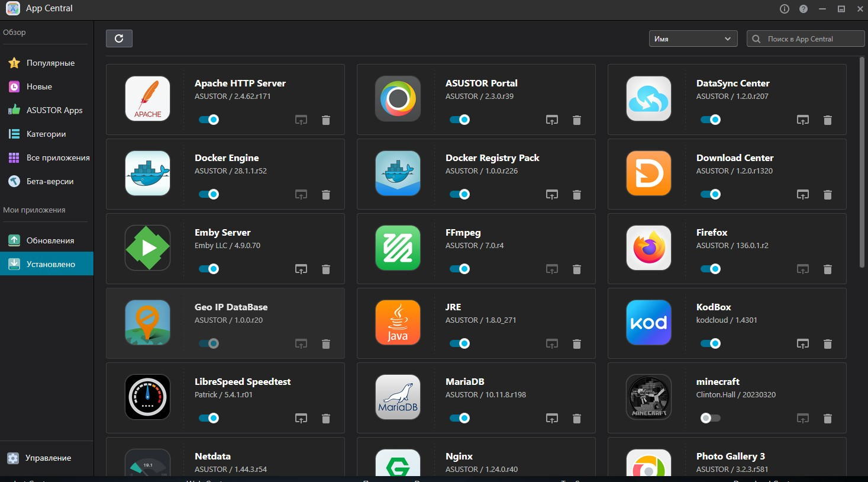Click the Обзор sidebar heading
The height and width of the screenshot is (482, 868).
click(14, 32)
